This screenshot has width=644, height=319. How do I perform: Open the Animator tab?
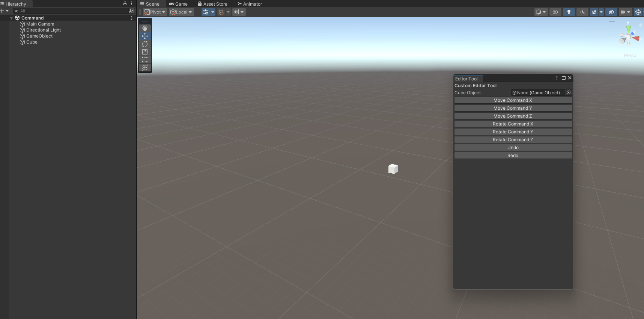pos(250,4)
